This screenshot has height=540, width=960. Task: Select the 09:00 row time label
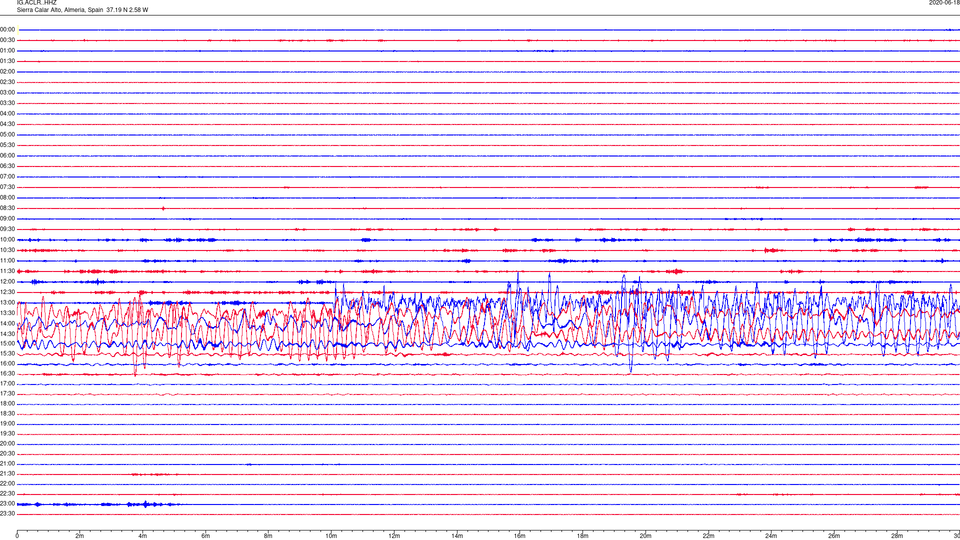(7, 219)
